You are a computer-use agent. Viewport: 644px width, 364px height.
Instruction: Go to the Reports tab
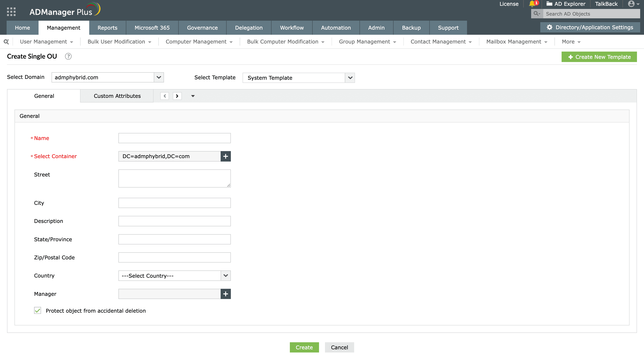107,28
